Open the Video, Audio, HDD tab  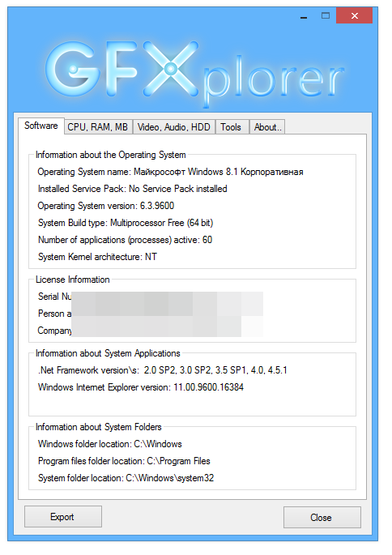[173, 127]
